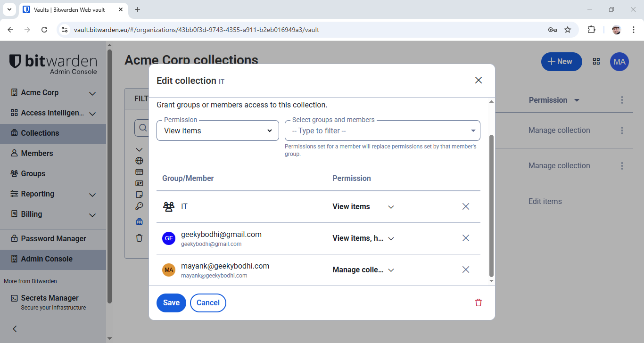This screenshot has height=343, width=644.
Task: View site information icon in address bar
Action: tap(65, 30)
